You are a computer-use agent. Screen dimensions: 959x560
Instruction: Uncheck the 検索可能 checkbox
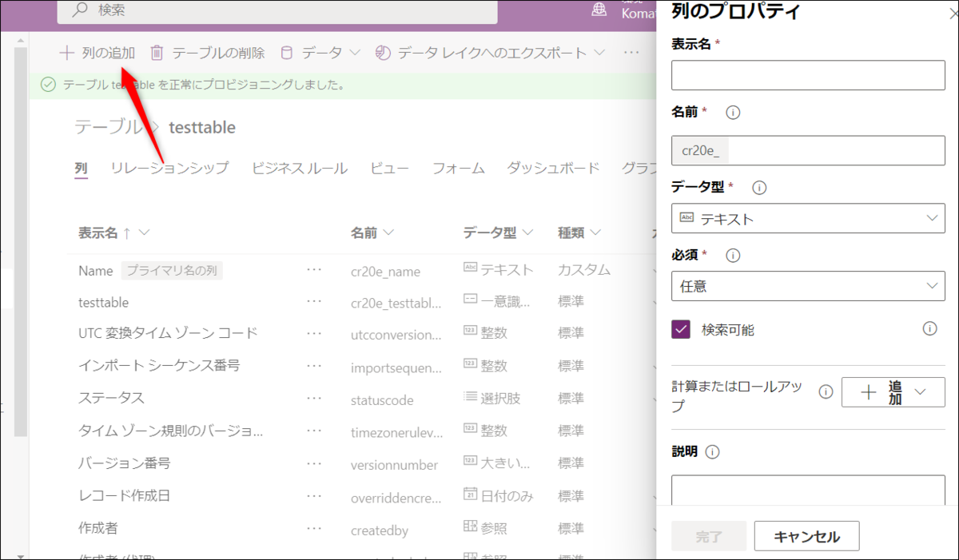pyautogui.click(x=682, y=328)
